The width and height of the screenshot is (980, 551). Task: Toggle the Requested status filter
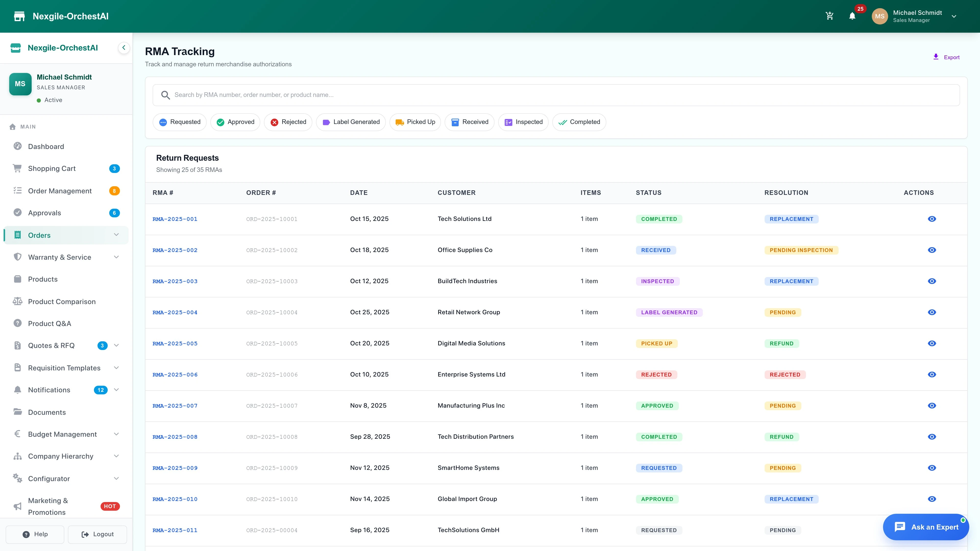pyautogui.click(x=179, y=122)
